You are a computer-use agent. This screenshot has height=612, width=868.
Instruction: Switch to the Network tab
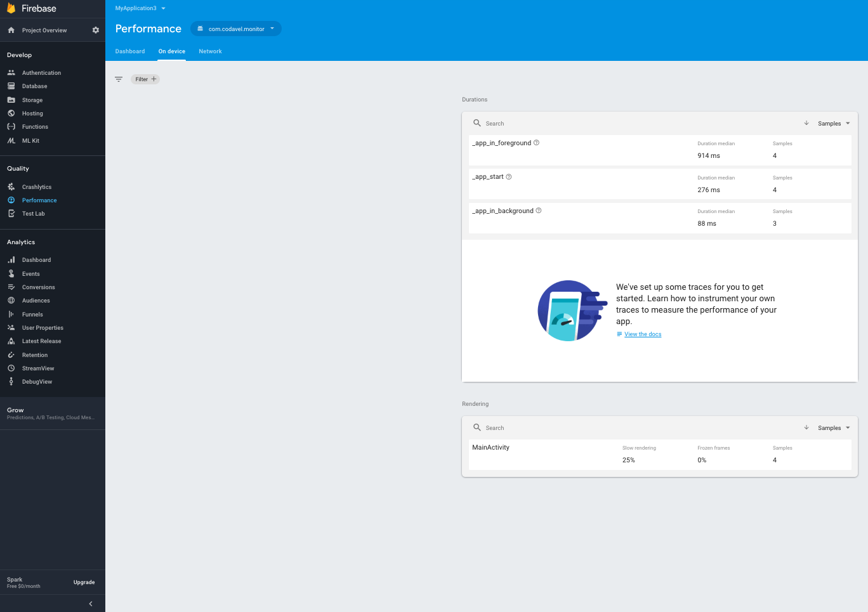pos(210,51)
